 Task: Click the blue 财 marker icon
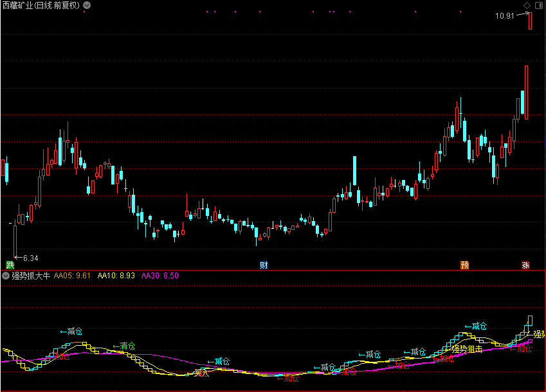tap(264, 265)
